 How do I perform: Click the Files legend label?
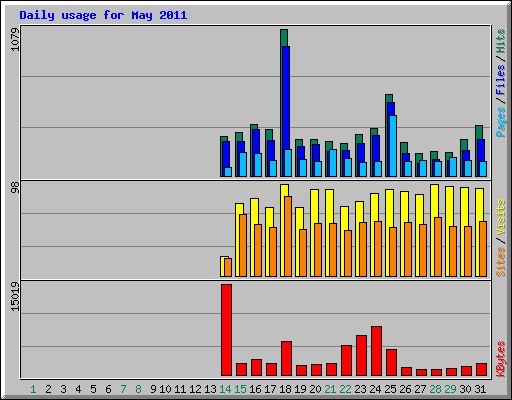tap(501, 80)
